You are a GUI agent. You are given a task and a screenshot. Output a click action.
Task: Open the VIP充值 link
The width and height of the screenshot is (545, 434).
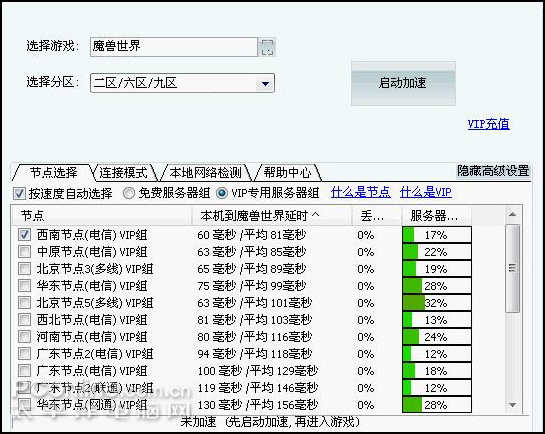(489, 124)
